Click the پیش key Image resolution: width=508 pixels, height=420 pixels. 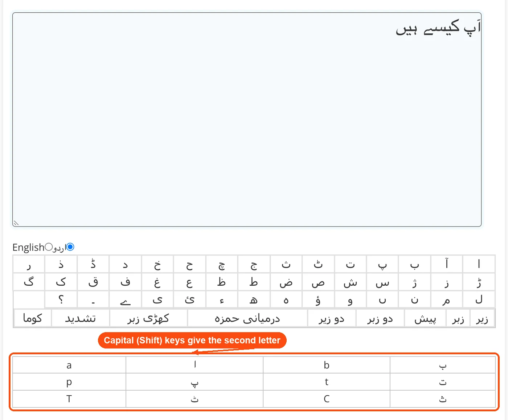(x=425, y=318)
